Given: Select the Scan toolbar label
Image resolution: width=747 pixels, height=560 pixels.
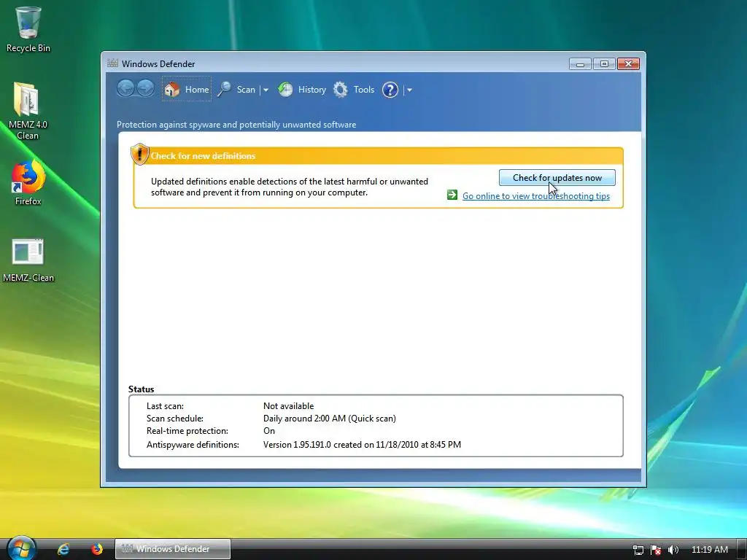Looking at the screenshot, I should pyautogui.click(x=246, y=90).
